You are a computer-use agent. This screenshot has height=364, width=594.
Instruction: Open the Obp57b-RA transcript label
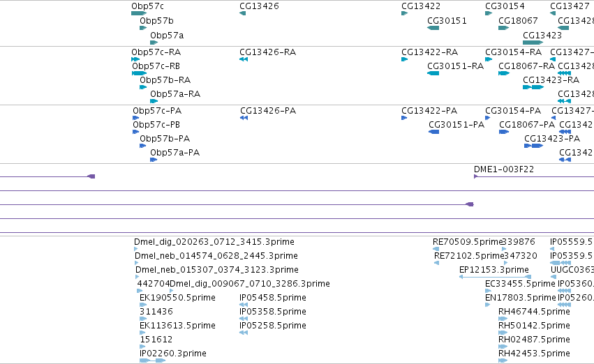165,80
